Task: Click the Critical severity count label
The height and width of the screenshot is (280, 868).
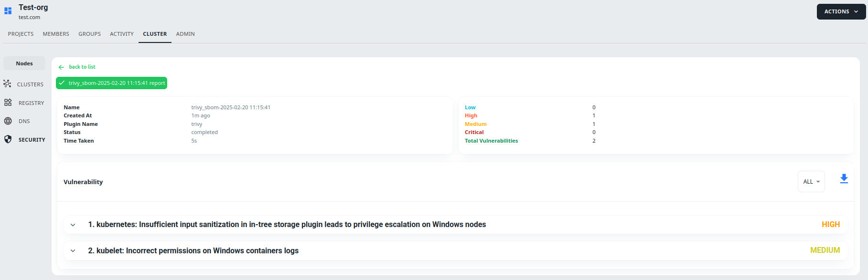Action: click(x=474, y=132)
